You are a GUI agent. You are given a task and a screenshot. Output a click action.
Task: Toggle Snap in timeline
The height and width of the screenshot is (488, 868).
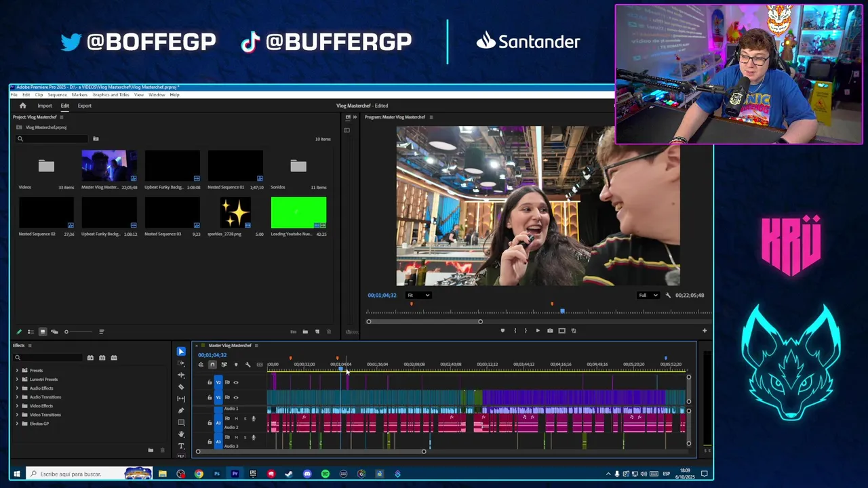212,365
